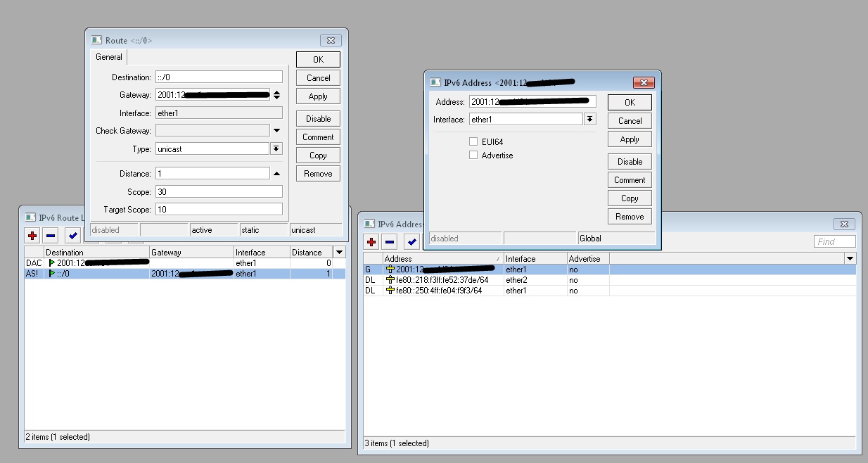Image resolution: width=868 pixels, height=463 pixels.
Task: Click the checkmark Enable icon in IPv6 Address List
Action: pos(412,241)
